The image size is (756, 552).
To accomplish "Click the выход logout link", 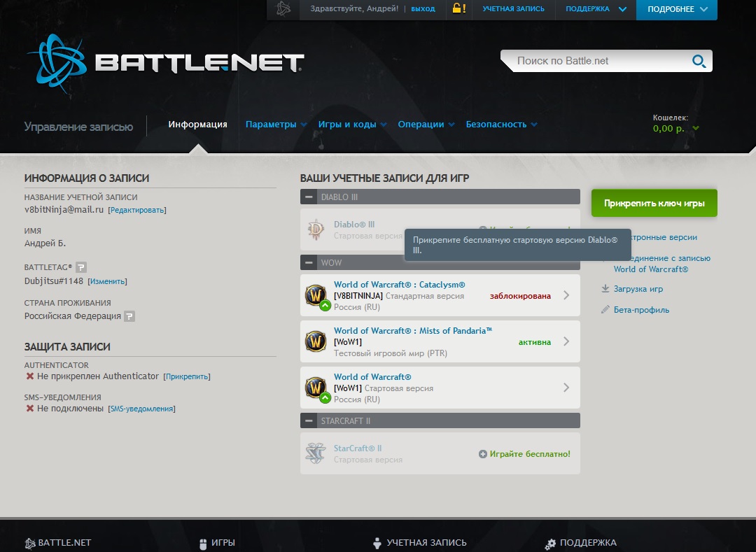I will pos(423,8).
